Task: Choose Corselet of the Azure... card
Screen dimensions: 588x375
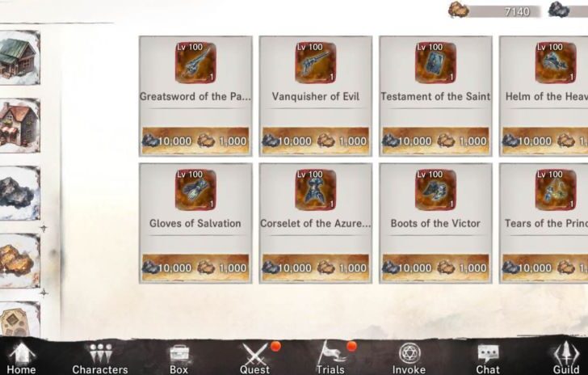Action: tap(315, 223)
